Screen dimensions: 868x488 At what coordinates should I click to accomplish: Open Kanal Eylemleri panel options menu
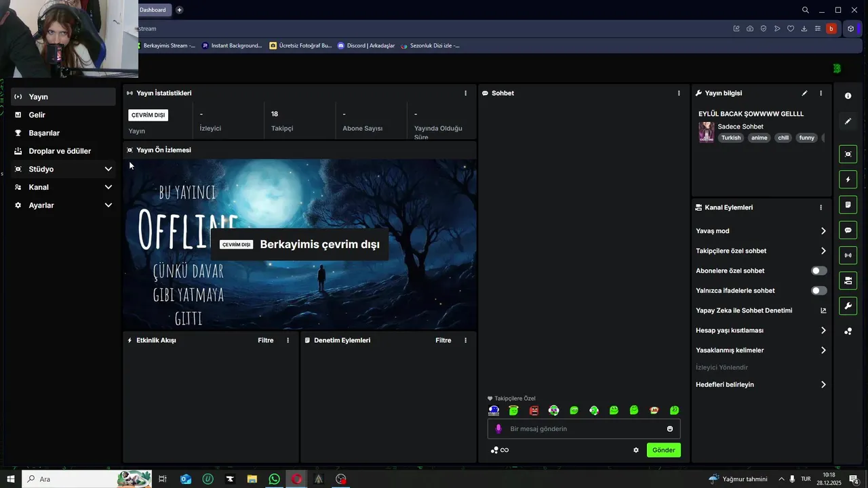tap(821, 207)
